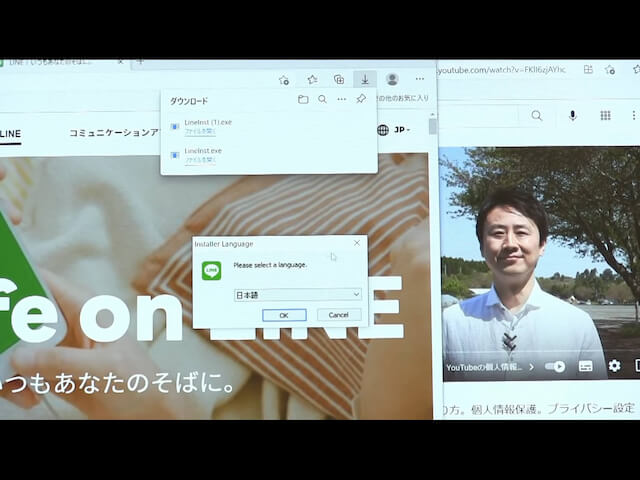
Task: Add YouTube page to favorites icon
Action: click(x=610, y=70)
